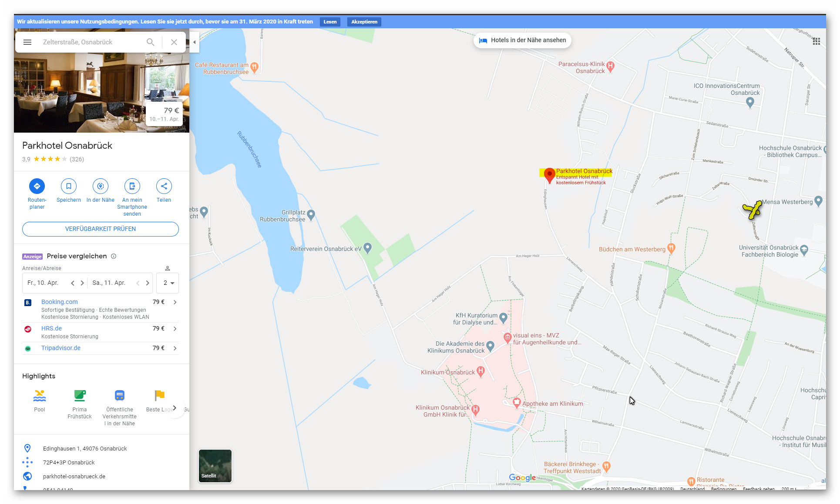The height and width of the screenshot is (504, 840).
Task: Open Routenplaner directions
Action: click(x=37, y=186)
